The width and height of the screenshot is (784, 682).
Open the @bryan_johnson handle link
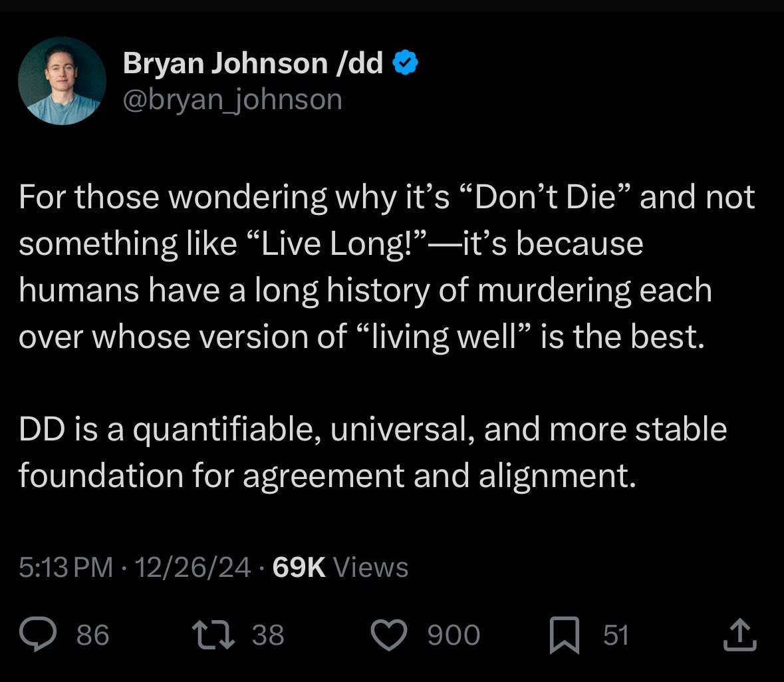pos(233,100)
